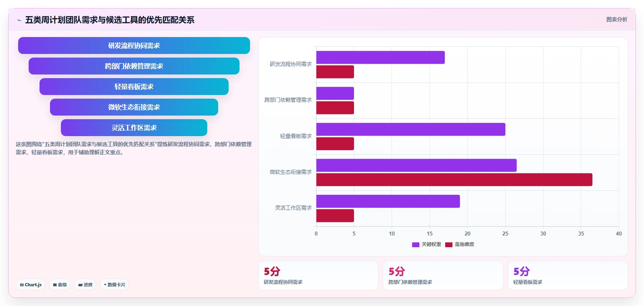Click the small icon beside the header title
The height and width of the screenshot is (306, 644).
point(19,20)
